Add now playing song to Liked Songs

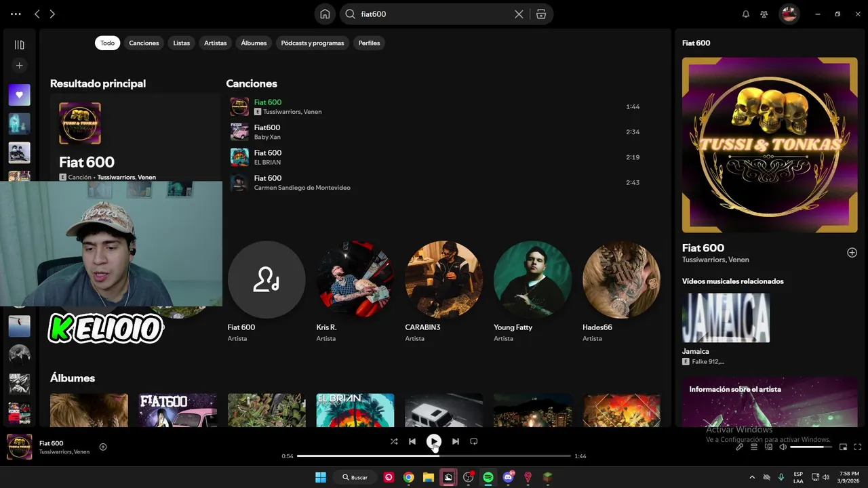pos(103,447)
